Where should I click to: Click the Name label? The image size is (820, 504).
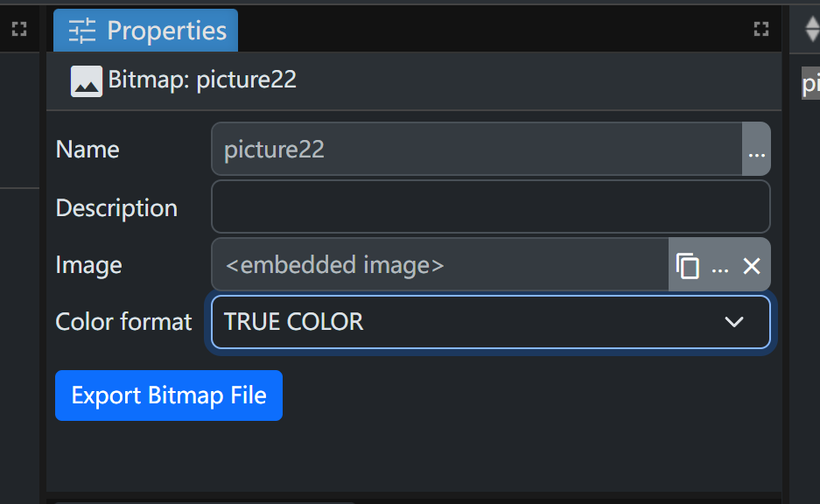click(88, 150)
